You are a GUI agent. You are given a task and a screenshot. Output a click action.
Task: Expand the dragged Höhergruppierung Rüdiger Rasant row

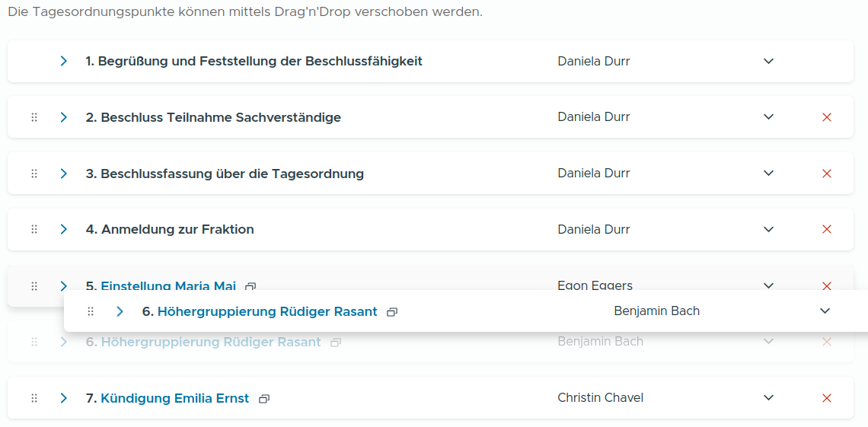120,311
